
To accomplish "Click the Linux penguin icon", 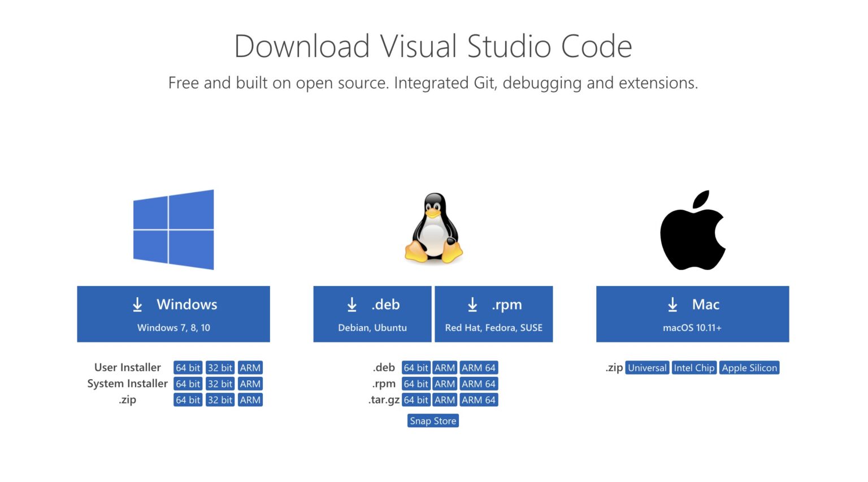I will click(x=433, y=229).
